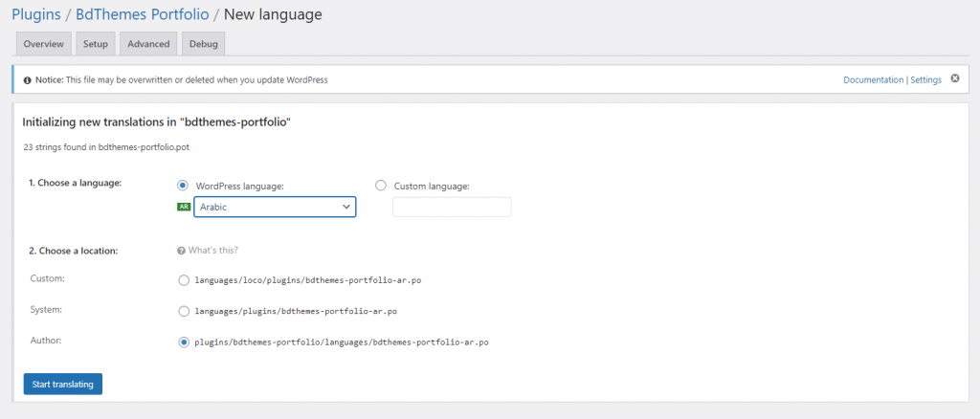980x419 pixels.
Task: Go to Plugins breadcrumb link
Action: pyautogui.click(x=35, y=13)
